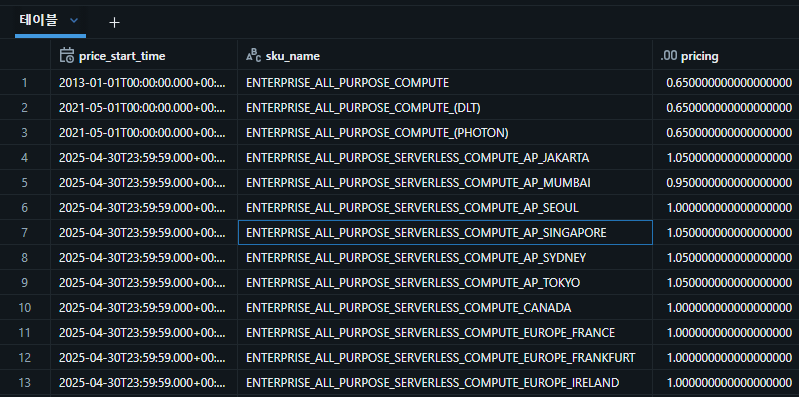Select row number 12
The image size is (799, 397).
tap(25, 357)
